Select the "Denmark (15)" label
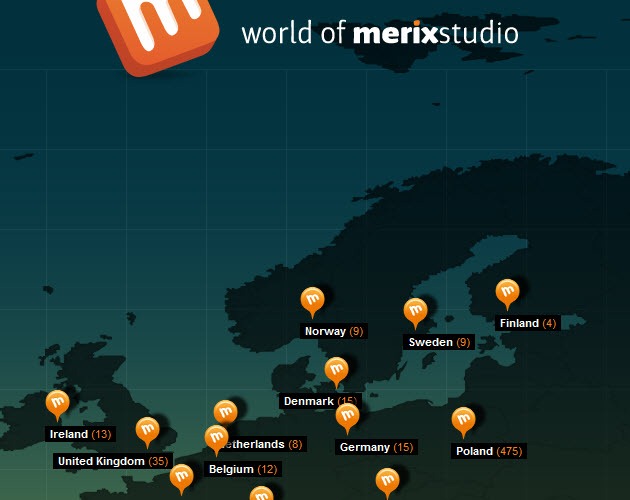The image size is (630, 500). [x=320, y=401]
